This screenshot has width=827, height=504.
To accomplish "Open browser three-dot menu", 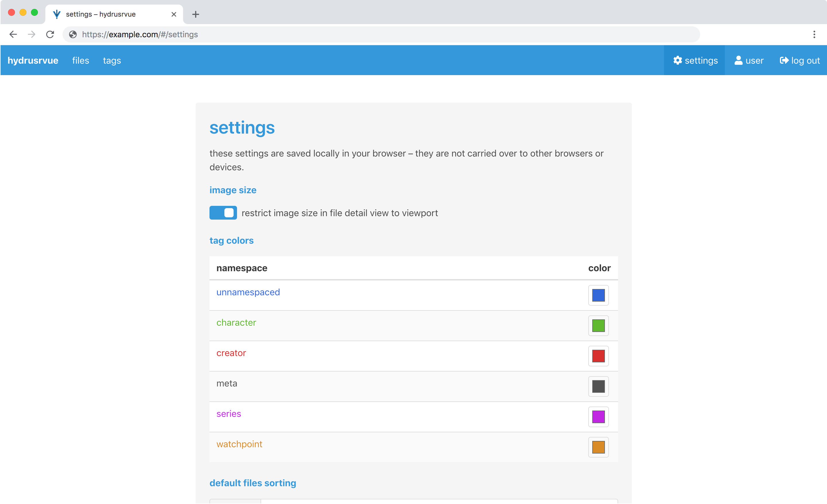I will 814,34.
